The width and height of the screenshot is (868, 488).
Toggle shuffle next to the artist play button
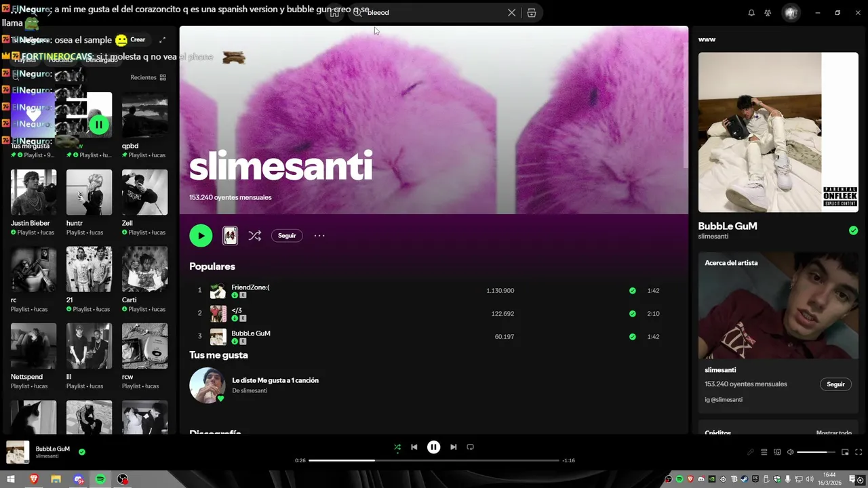click(x=254, y=236)
